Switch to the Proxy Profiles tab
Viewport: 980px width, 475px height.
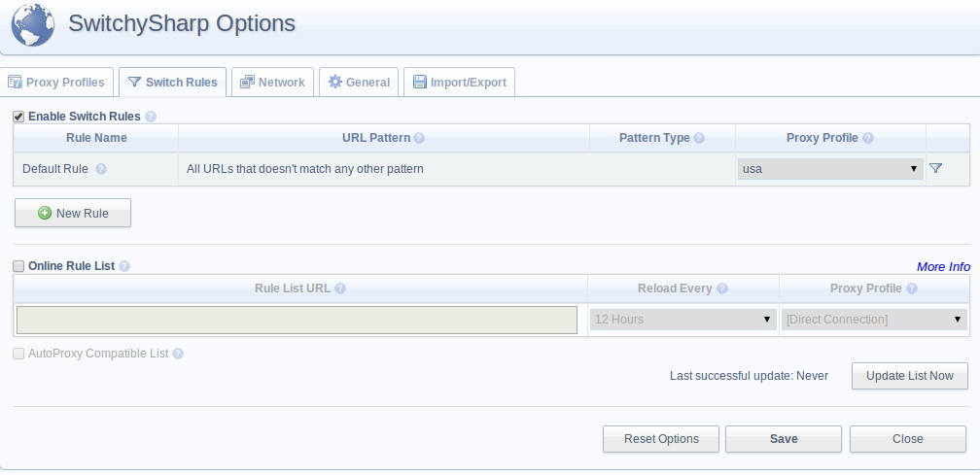pos(56,82)
